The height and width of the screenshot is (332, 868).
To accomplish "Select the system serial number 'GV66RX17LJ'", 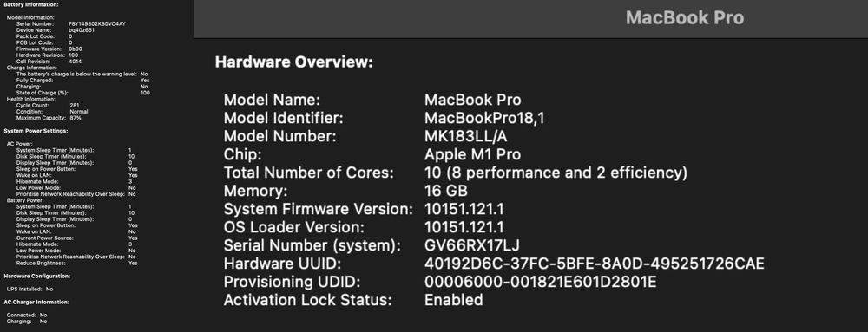I will click(471, 245).
